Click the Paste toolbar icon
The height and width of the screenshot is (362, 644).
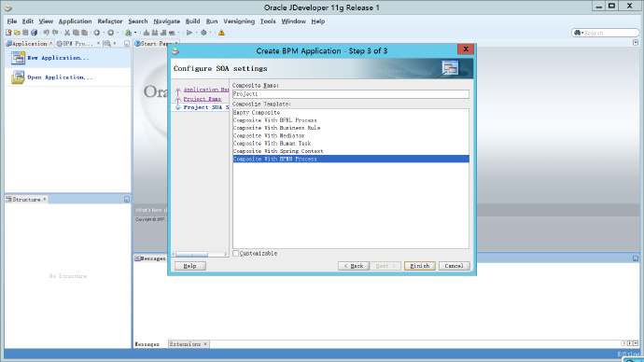85,33
